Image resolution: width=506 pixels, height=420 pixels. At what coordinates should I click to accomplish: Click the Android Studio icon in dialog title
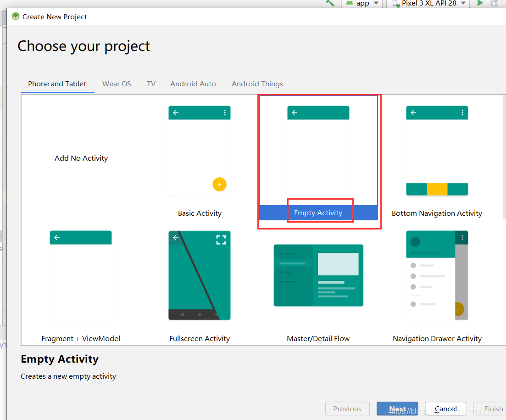click(16, 17)
